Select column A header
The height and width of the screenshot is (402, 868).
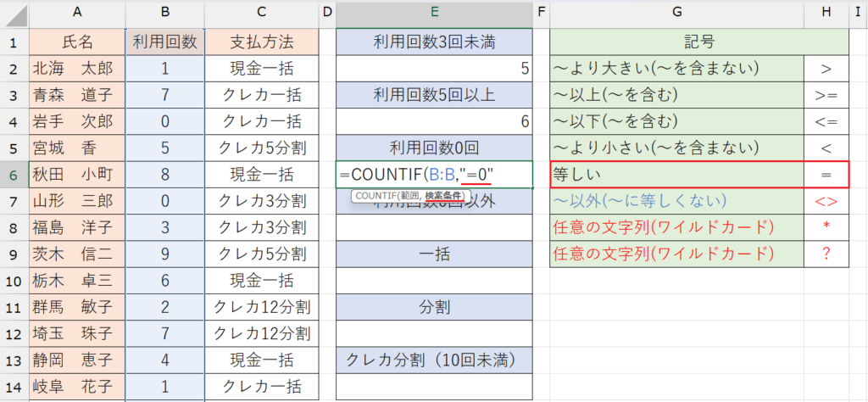[x=77, y=14]
